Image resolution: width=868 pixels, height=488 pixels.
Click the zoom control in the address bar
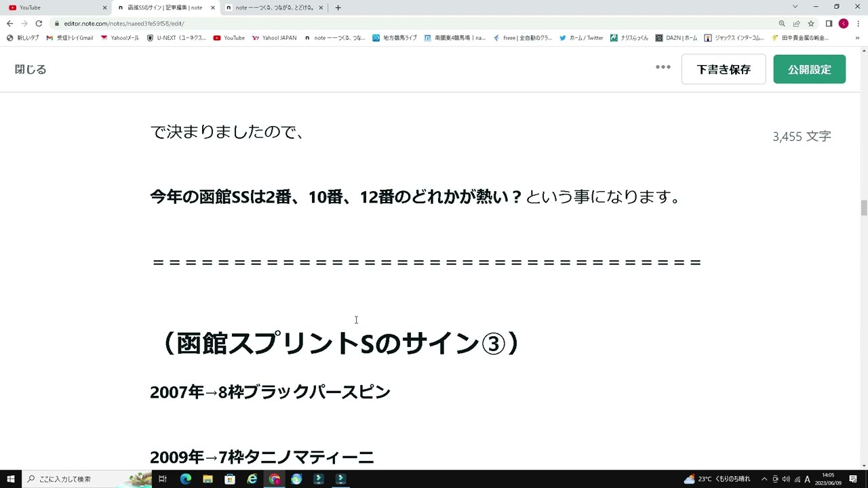point(781,22)
